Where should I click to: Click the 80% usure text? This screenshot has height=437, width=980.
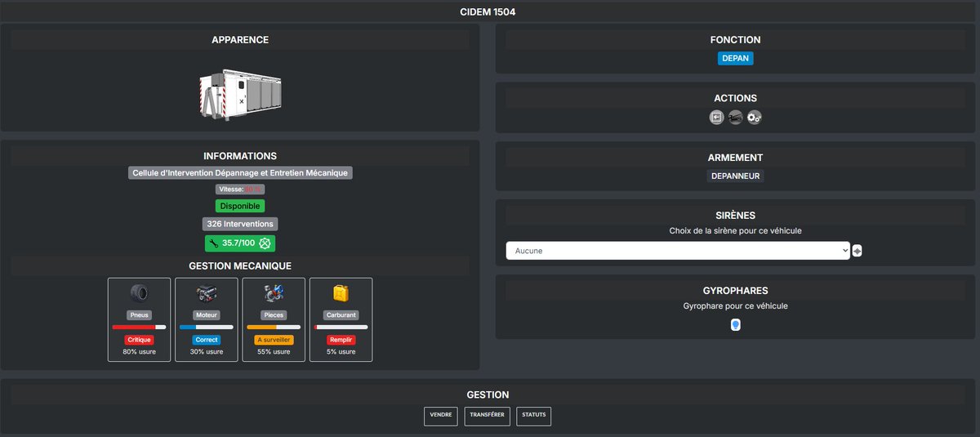[x=139, y=352]
